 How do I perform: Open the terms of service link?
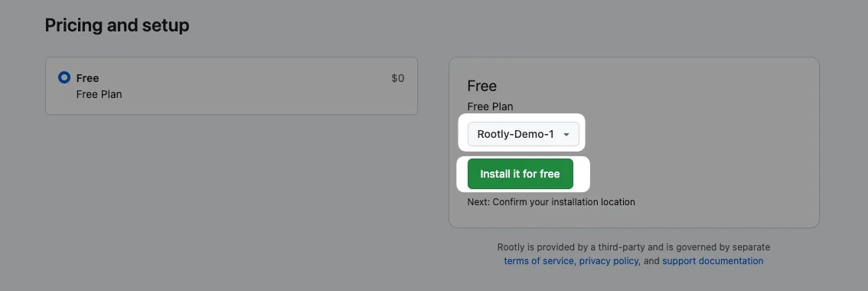click(x=539, y=261)
